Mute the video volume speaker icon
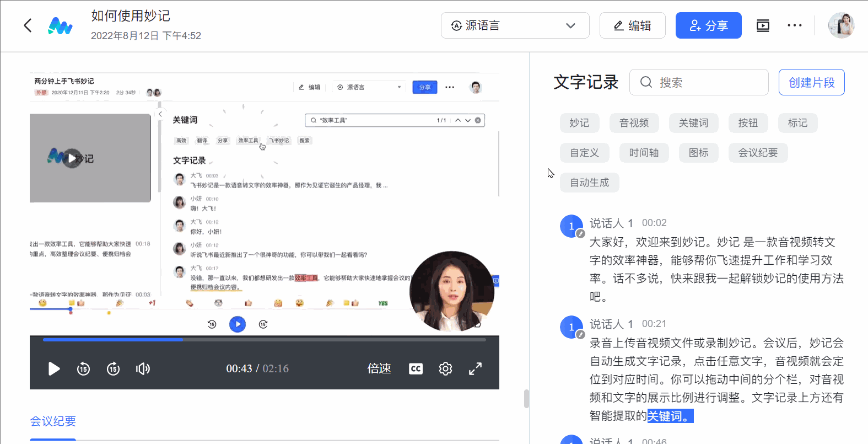This screenshot has height=444, width=868. (143, 368)
